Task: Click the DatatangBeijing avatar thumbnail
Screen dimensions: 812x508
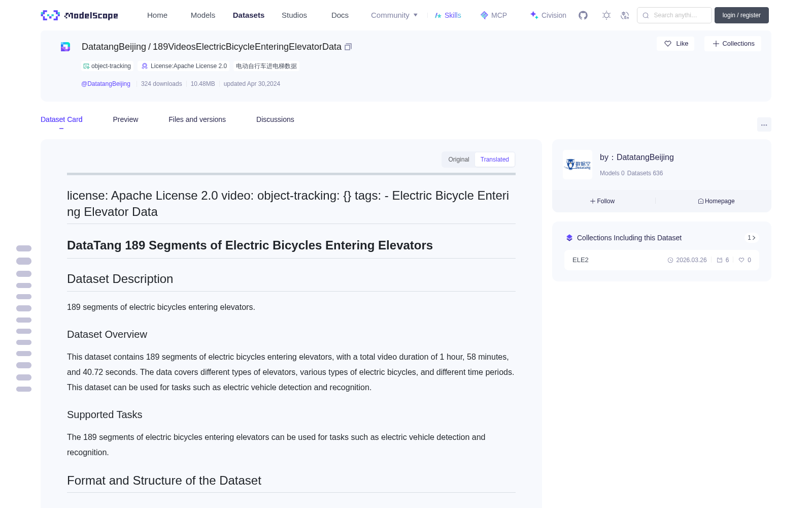Action: point(578,164)
